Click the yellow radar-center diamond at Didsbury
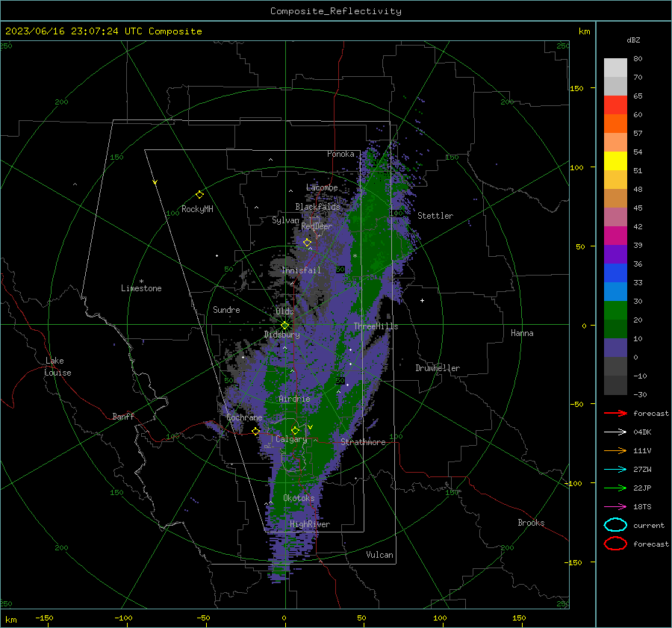 click(x=284, y=326)
